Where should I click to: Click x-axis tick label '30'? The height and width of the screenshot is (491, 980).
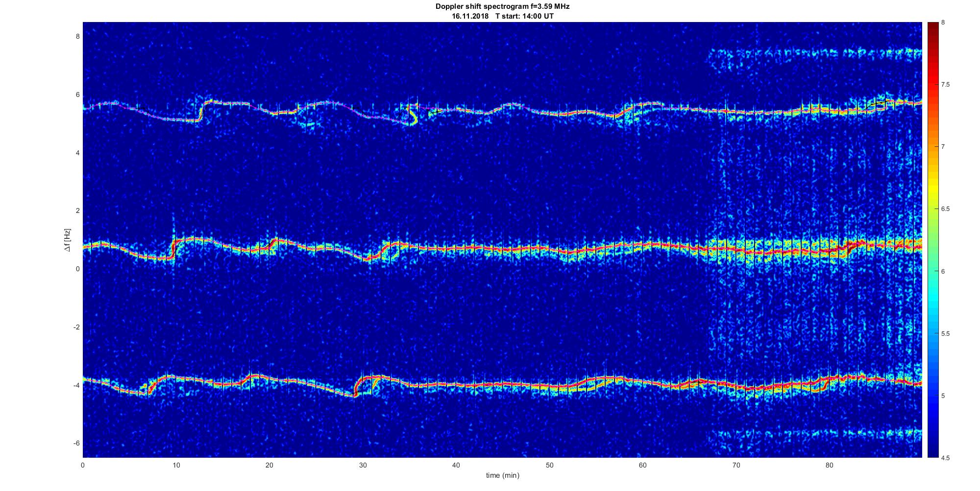363,465
